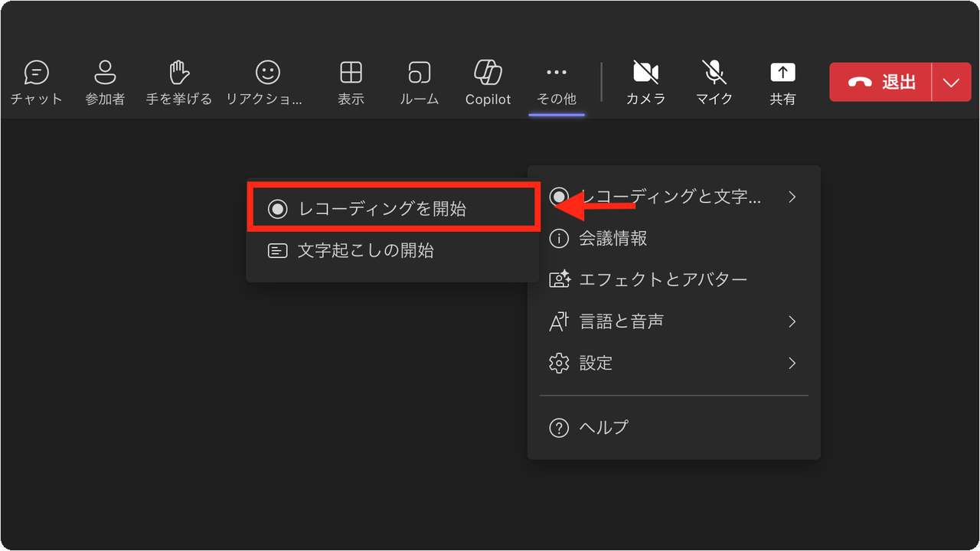Open 会議情報
The width and height of the screenshot is (980, 551).
674,239
